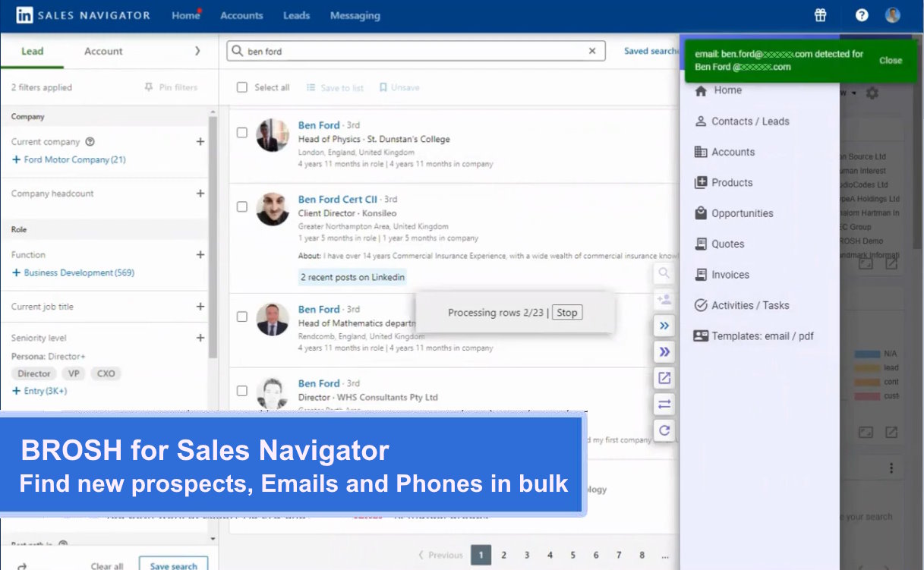Click open-in-new icon under the legend chart widget
The image size is (924, 570).
[x=891, y=432]
